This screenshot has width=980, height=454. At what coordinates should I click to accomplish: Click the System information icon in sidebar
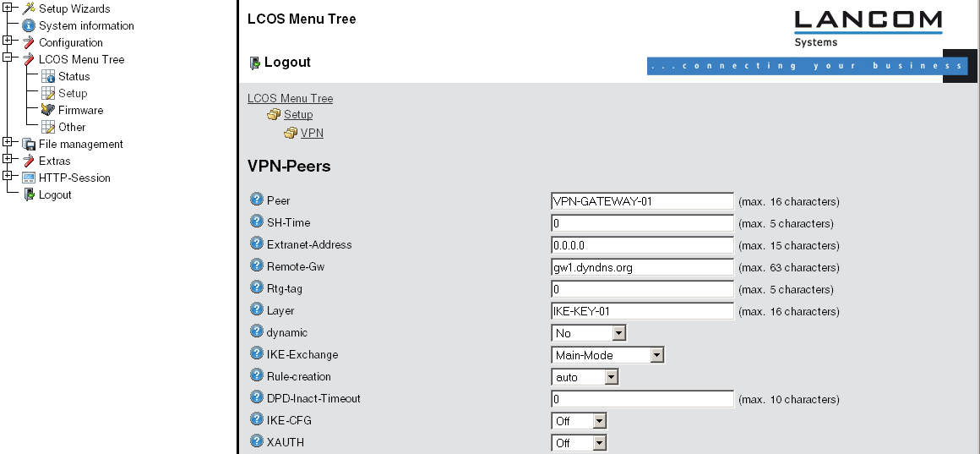29,25
